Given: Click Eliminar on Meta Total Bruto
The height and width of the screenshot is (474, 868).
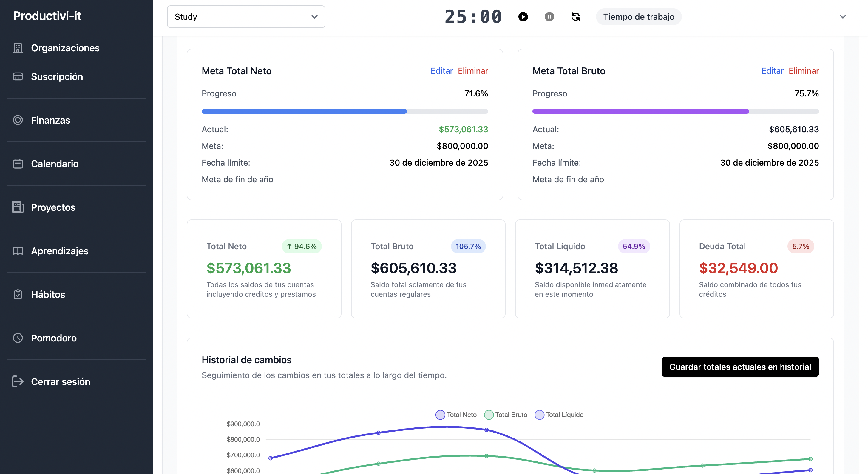Looking at the screenshot, I should point(804,71).
